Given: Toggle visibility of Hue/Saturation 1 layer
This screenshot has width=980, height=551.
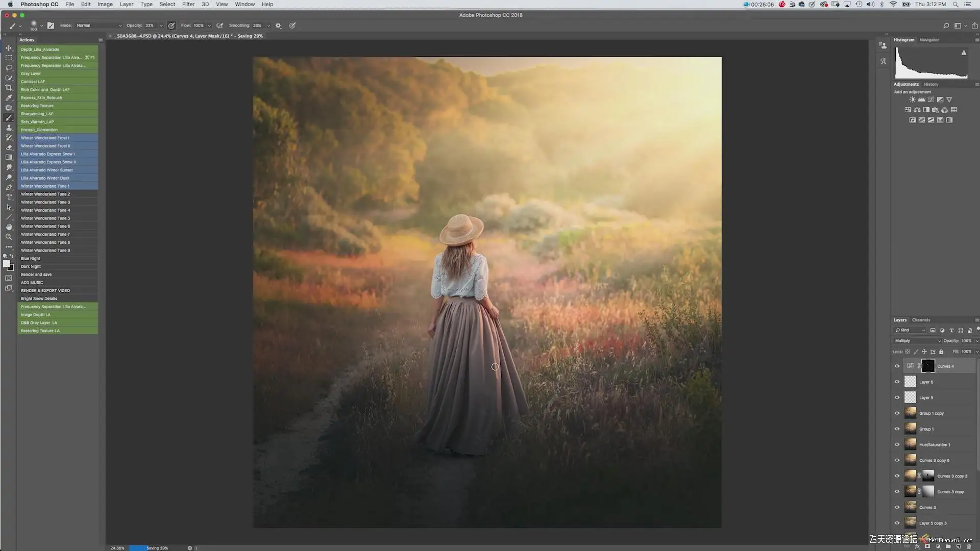Looking at the screenshot, I should (897, 445).
